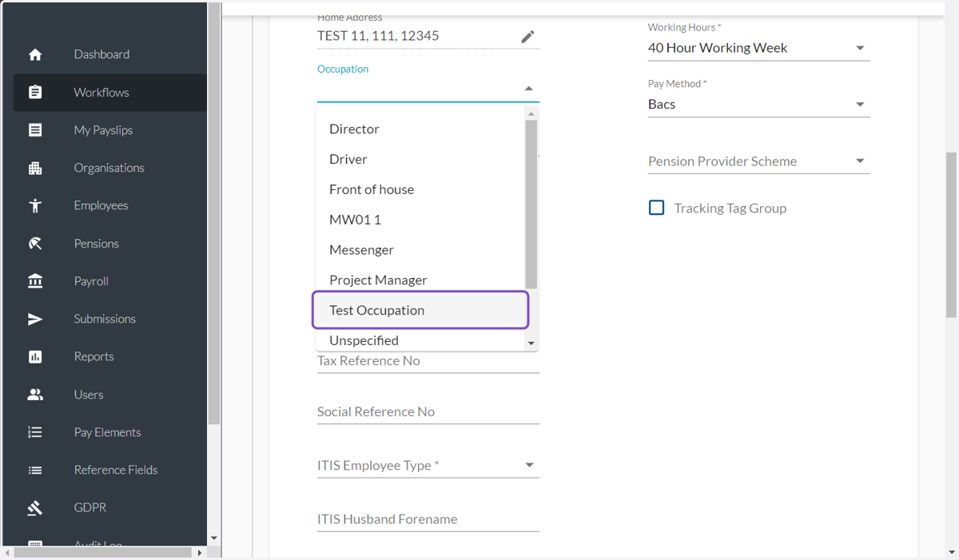Click the sidebar scroll-down arrow
Image resolution: width=959 pixels, height=560 pixels.
[x=214, y=538]
